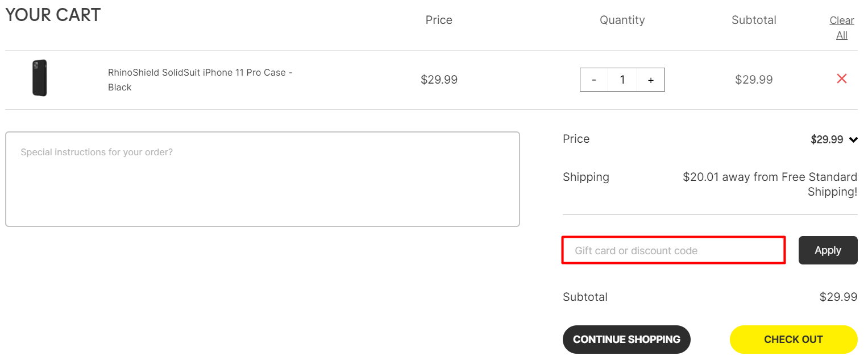The image size is (868, 364).
Task: Click the YOUR CART heading
Action: click(53, 15)
